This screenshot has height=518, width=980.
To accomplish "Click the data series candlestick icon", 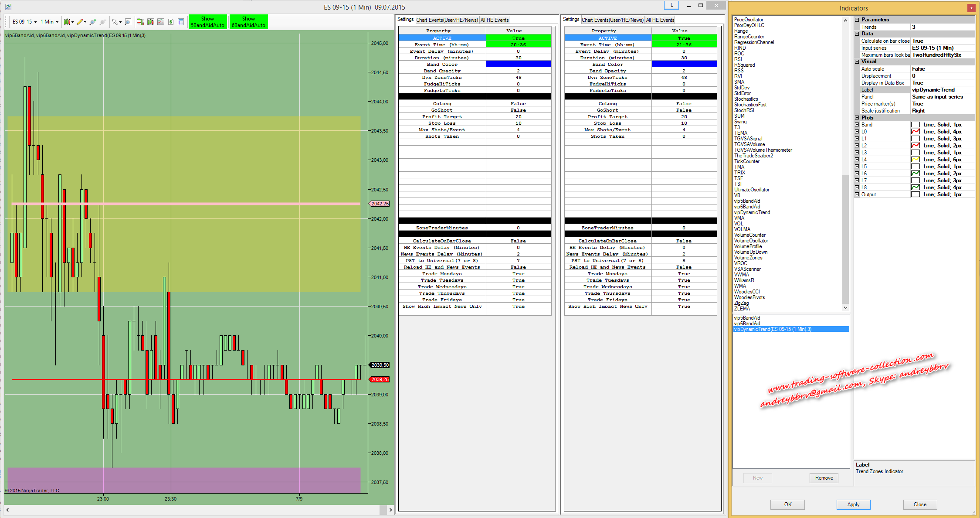I will (x=151, y=22).
